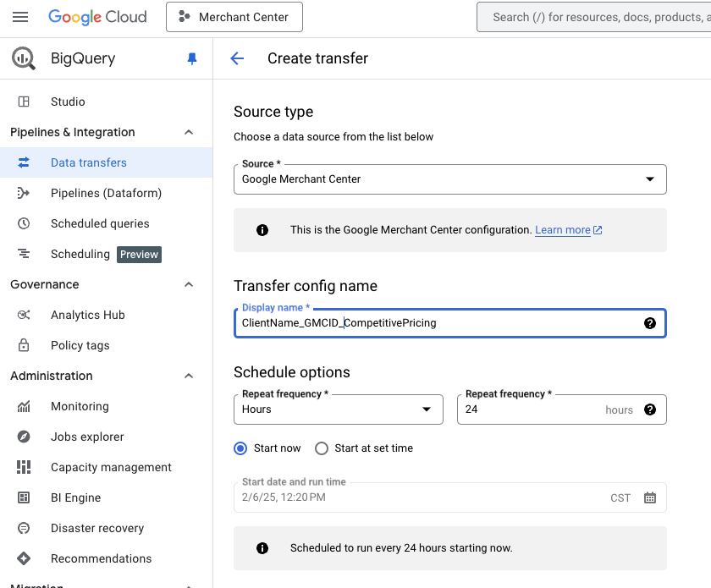Select the Start now radio button

pyautogui.click(x=241, y=448)
